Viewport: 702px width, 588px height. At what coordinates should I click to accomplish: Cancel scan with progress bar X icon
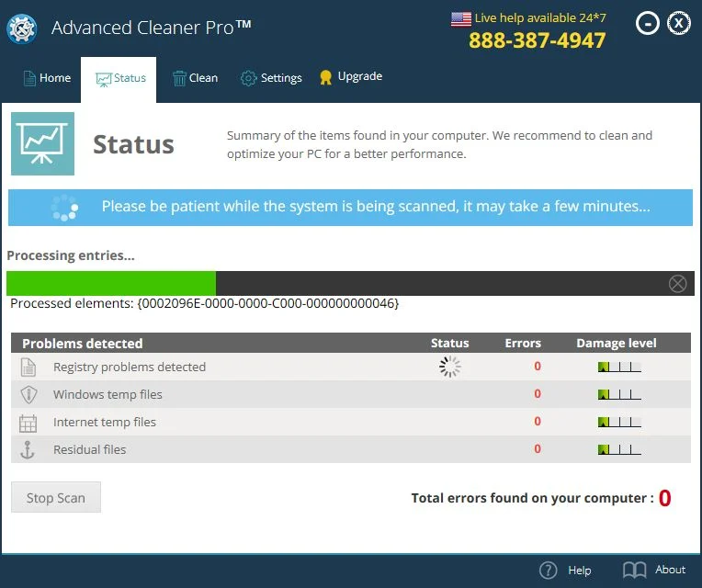677,284
